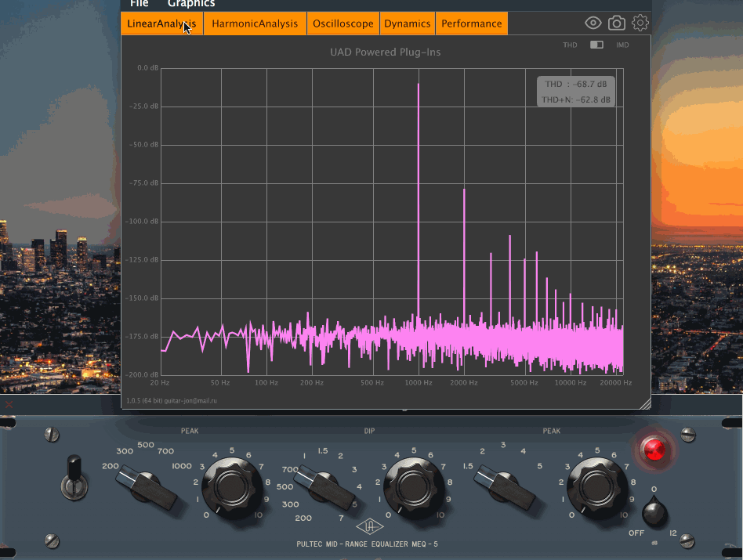743x560 pixels.
Task: Click the 20000 Hz axis label
Action: point(615,382)
